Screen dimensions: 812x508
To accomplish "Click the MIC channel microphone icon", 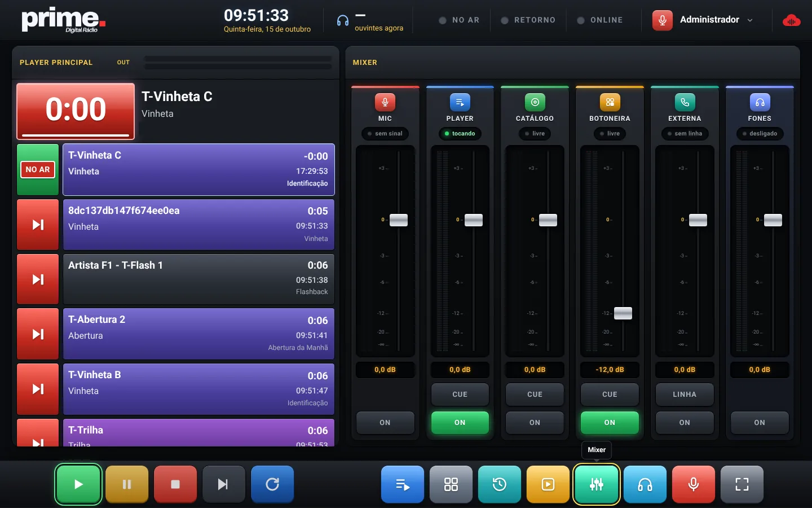I will (385, 102).
